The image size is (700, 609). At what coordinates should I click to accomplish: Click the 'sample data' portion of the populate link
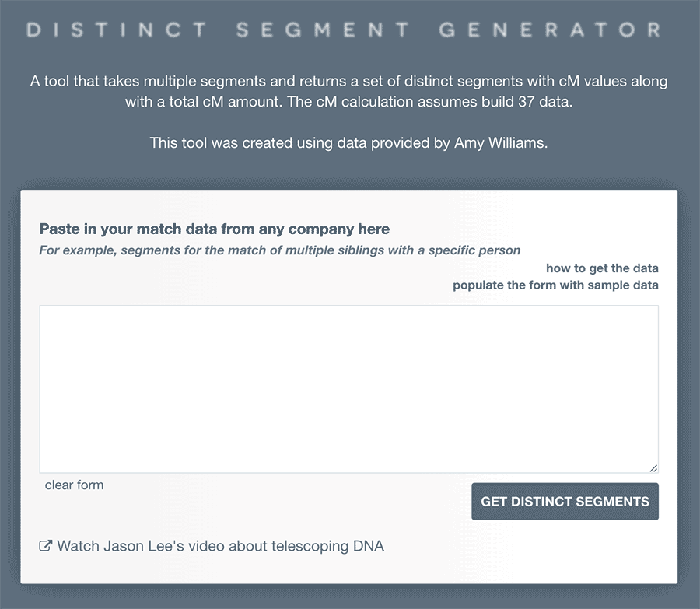622,285
